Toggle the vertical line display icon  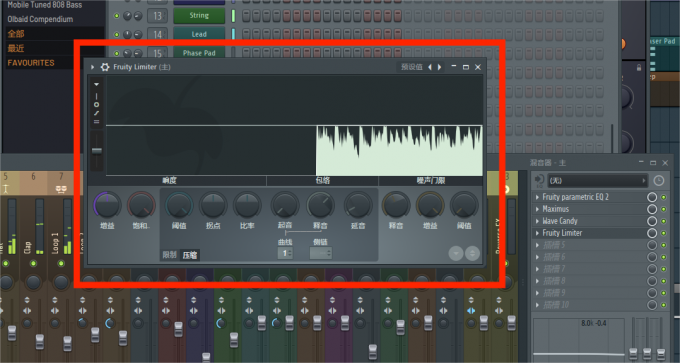96,96
